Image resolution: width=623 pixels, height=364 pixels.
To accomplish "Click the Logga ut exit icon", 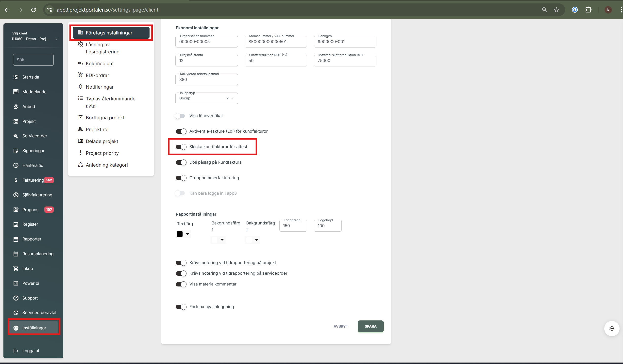I will pos(16,351).
